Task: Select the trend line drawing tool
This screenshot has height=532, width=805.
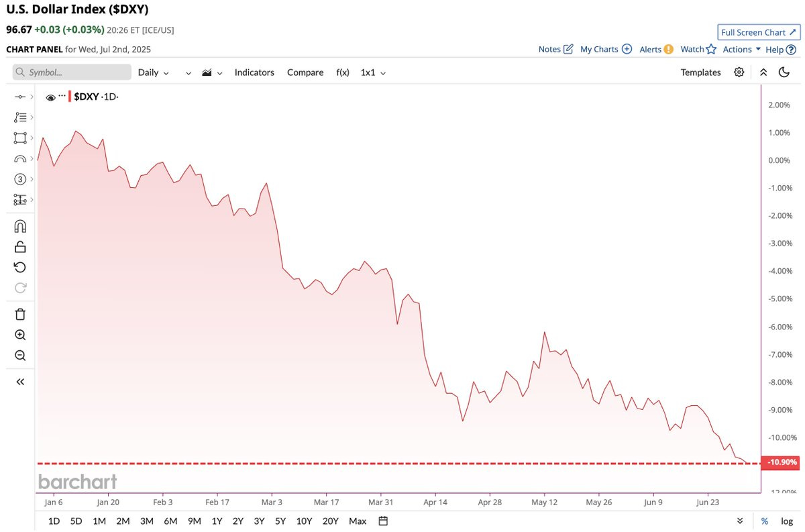Action: click(20, 97)
